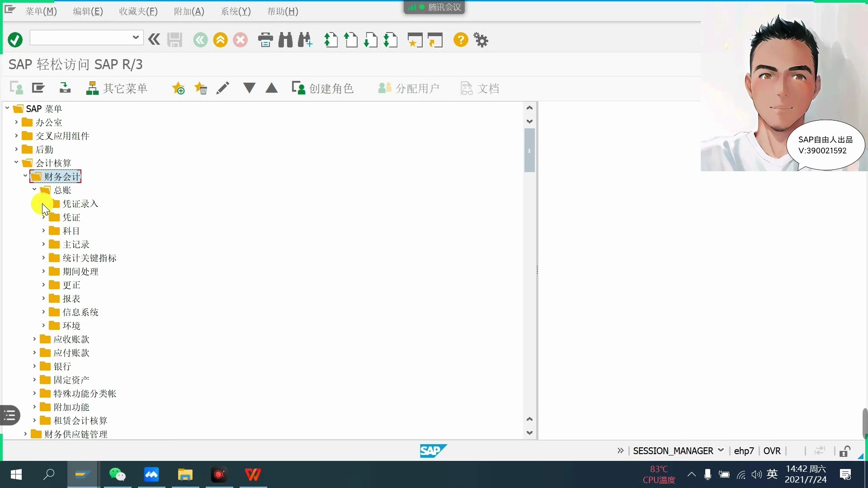868x488 pixels.
Task: Click the SAP Business Workplace icon
Action: [x=65, y=88]
